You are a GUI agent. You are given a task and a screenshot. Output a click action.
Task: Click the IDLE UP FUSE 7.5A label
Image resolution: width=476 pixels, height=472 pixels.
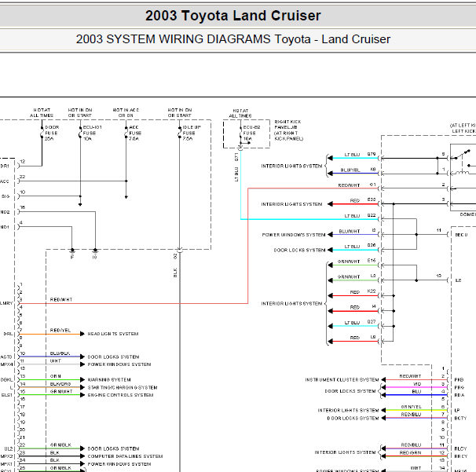pos(192,133)
